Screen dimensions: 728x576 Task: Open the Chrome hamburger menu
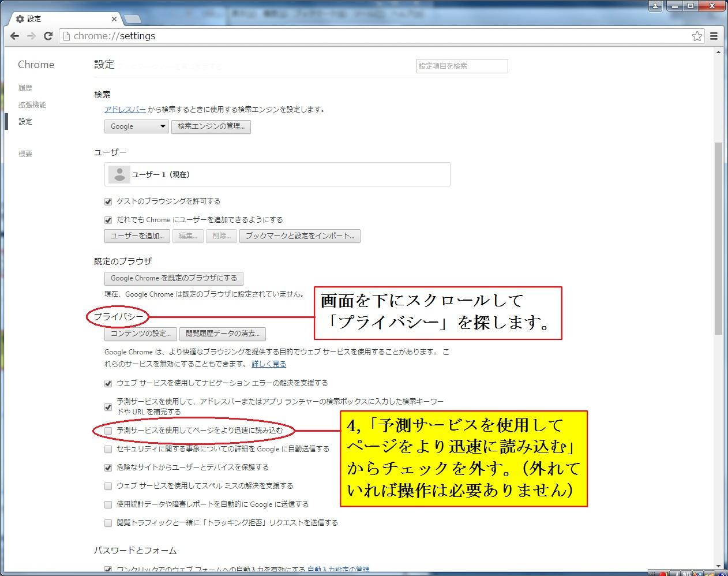pyautogui.click(x=714, y=36)
